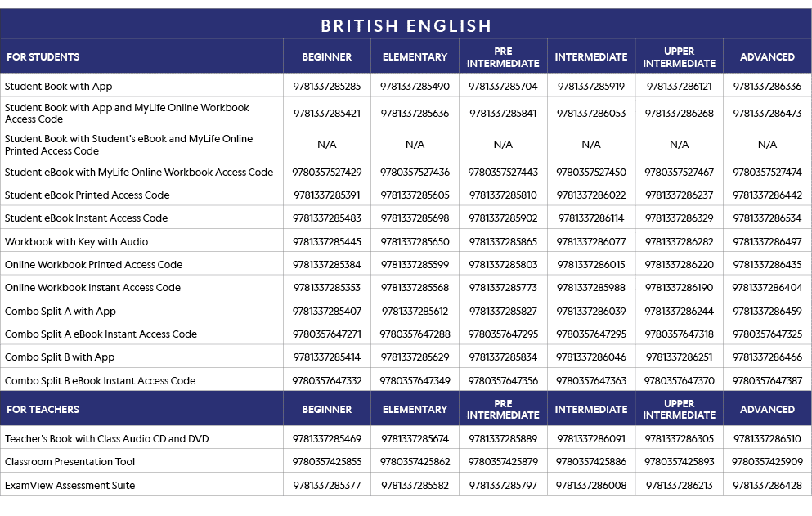Click the ExamView Assessment Suite row label
This screenshot has width=812, height=516.
70,485
